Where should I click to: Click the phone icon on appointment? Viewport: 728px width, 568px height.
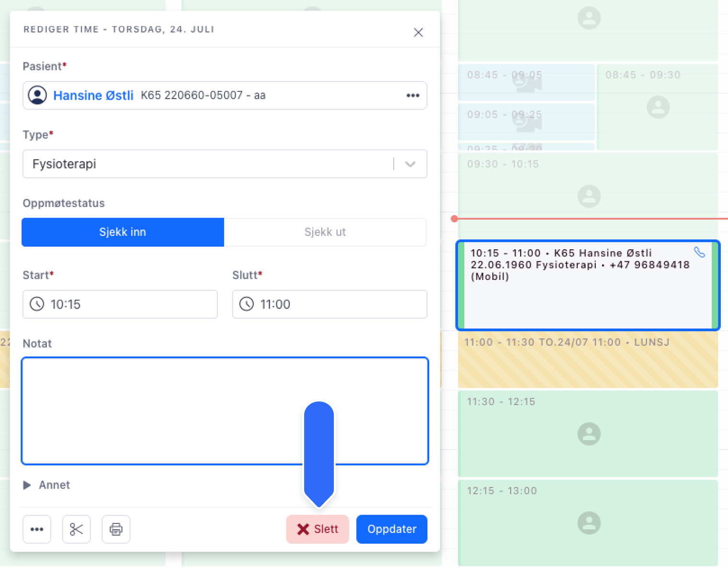pyautogui.click(x=699, y=252)
